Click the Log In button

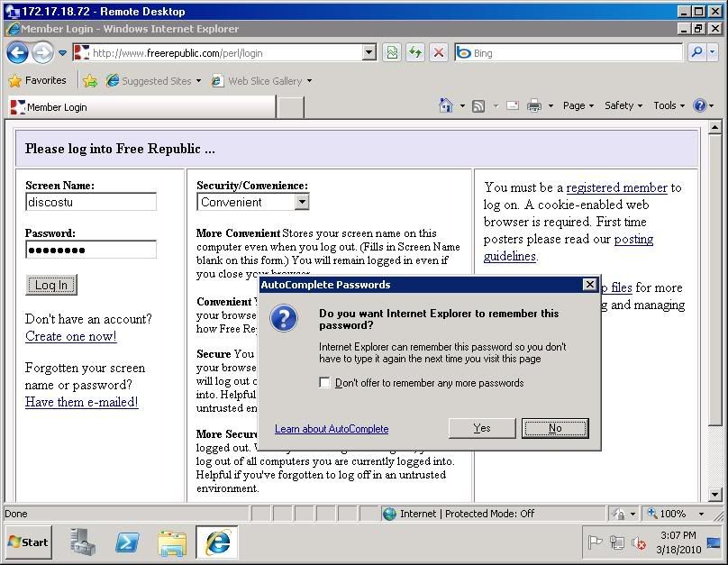51,285
